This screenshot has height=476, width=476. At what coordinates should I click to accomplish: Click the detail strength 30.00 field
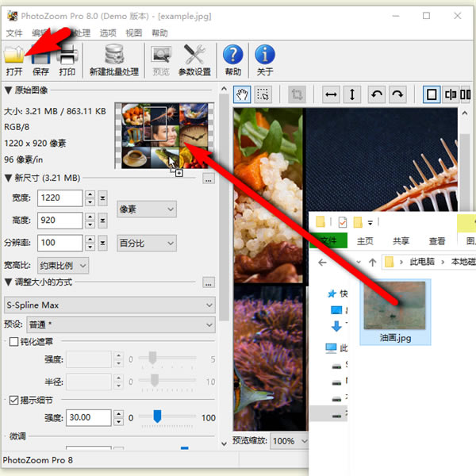tap(89, 418)
